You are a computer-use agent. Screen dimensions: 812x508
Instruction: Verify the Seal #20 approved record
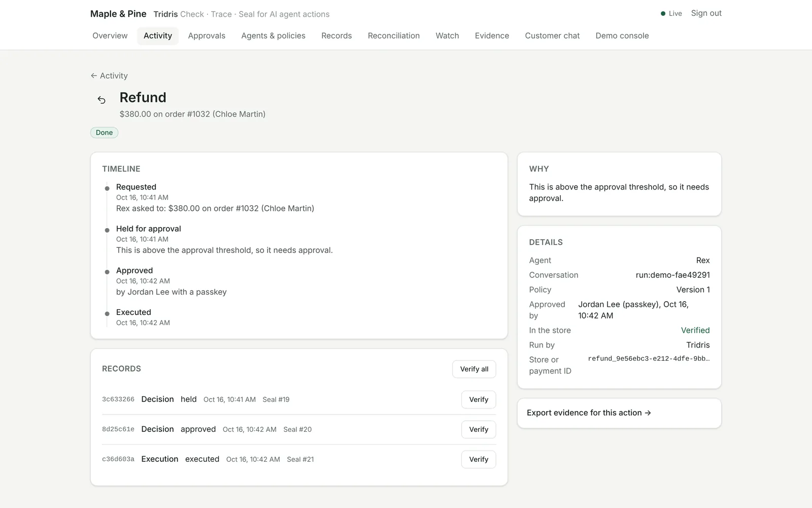click(x=479, y=430)
